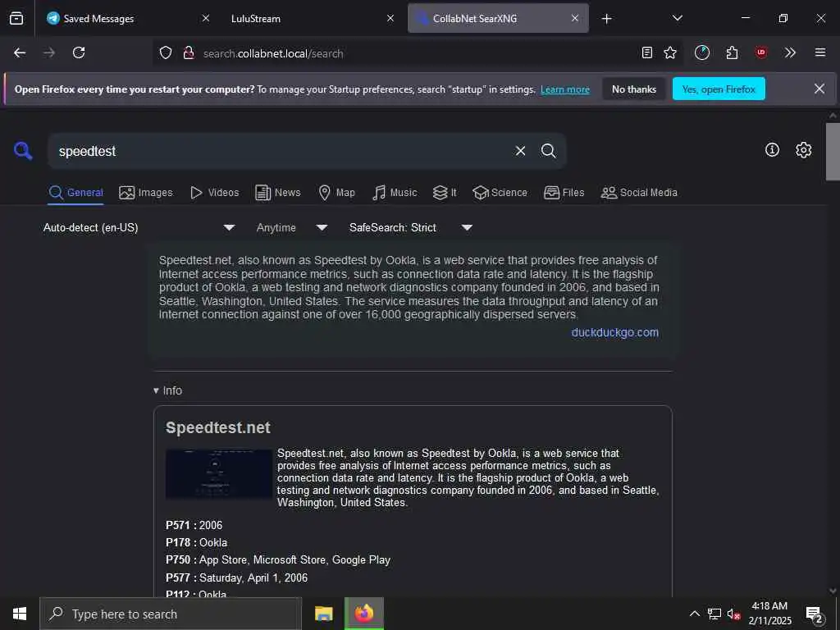The image size is (840, 630).
Task: Open Firefox application menu
Action: pos(820,52)
